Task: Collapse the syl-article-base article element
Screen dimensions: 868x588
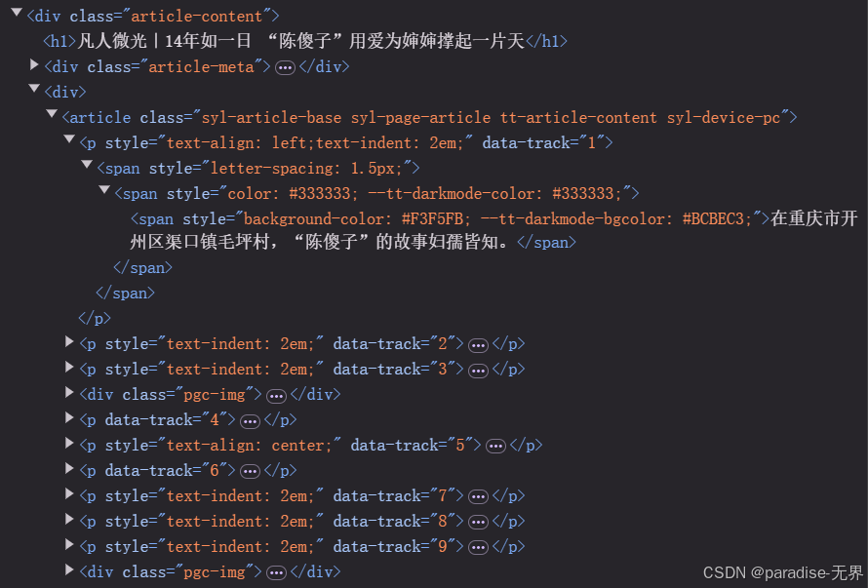Action: (x=52, y=114)
